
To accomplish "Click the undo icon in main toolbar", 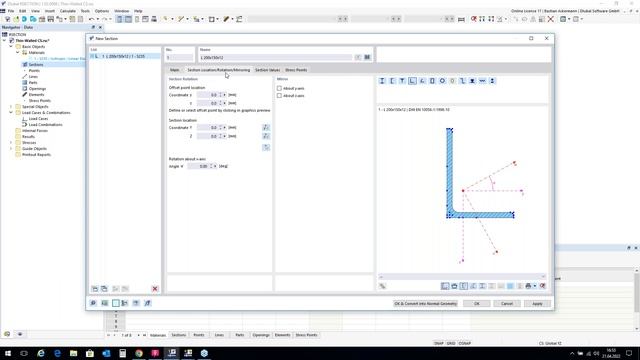I will [91, 19].
